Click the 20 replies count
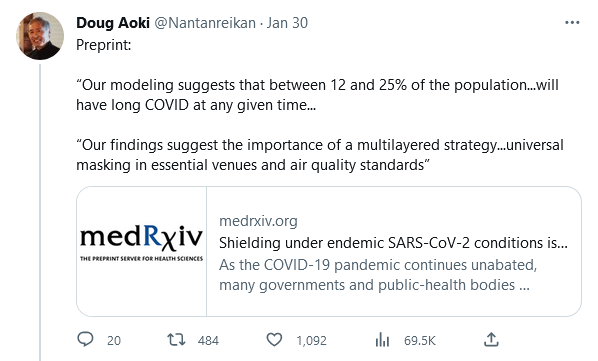598x361 pixels. pos(114,340)
